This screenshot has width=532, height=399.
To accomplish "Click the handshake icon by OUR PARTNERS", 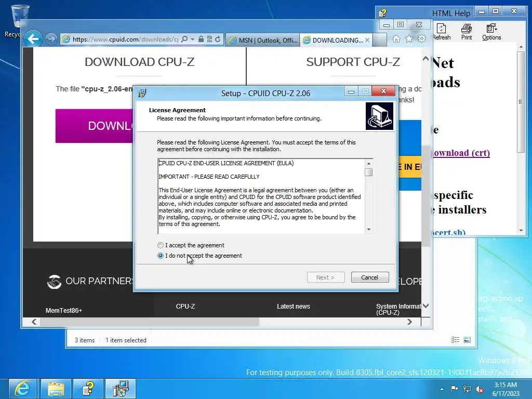I will click(x=54, y=282).
